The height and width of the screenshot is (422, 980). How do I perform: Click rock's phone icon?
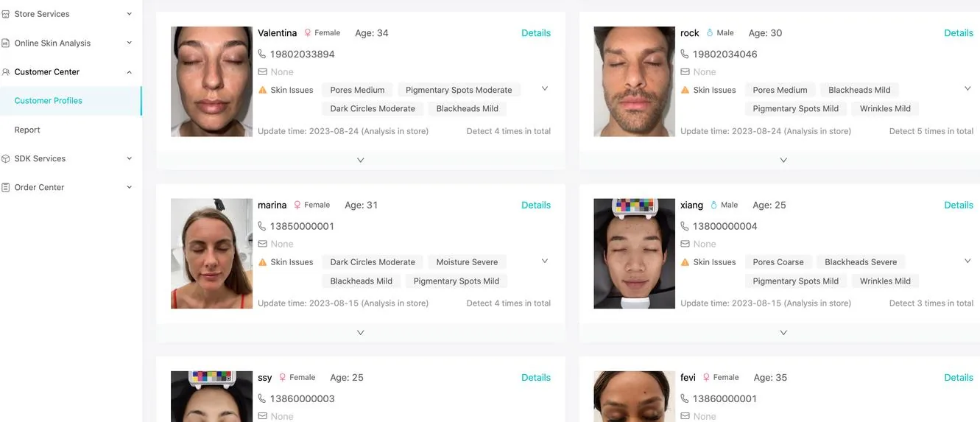point(685,54)
